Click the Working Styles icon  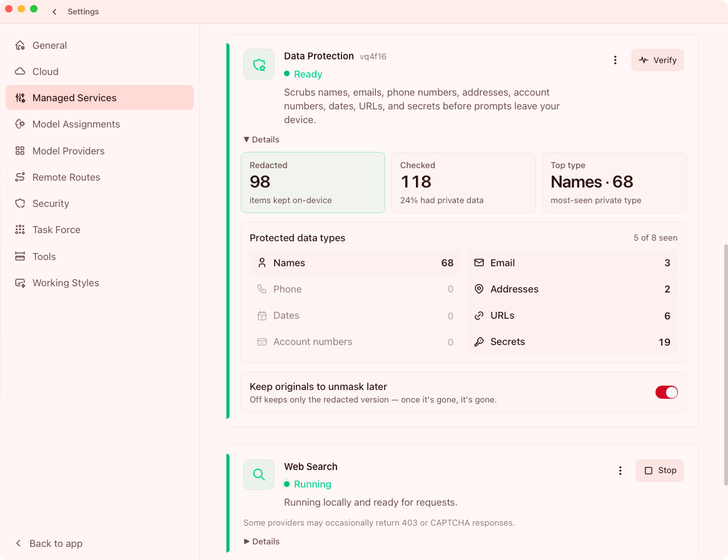[20, 283]
